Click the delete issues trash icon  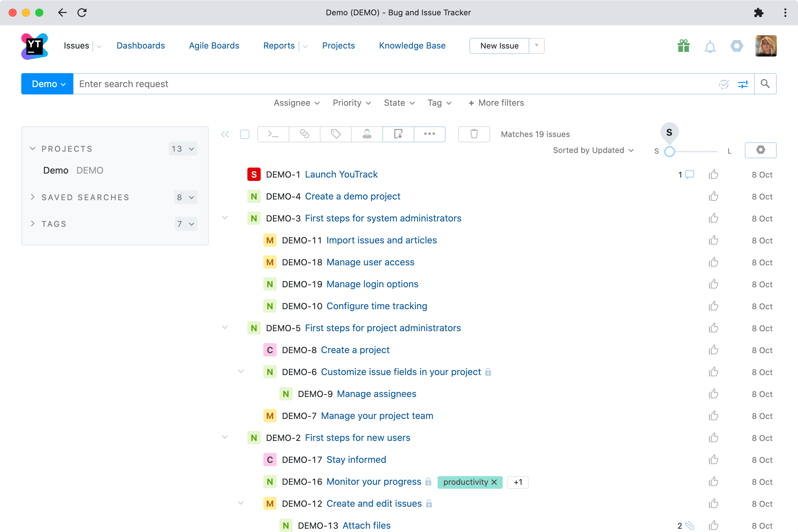tap(473, 134)
